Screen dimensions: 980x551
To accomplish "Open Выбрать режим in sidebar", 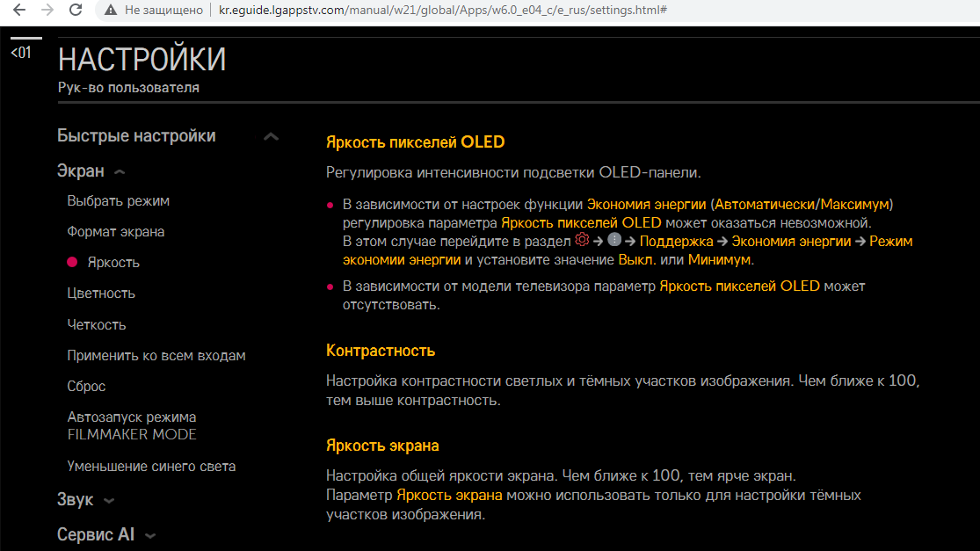I will point(118,201).
